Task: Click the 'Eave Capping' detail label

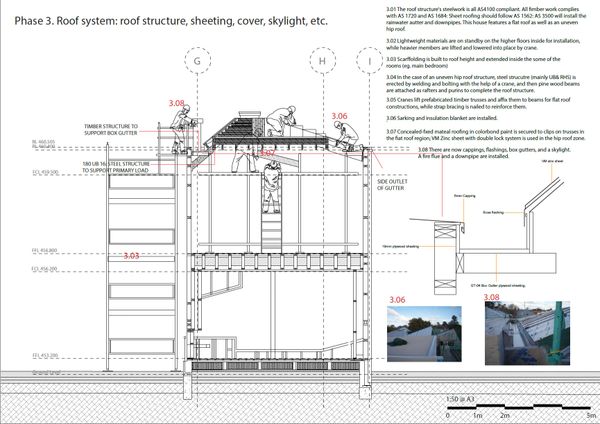Action: [465, 196]
